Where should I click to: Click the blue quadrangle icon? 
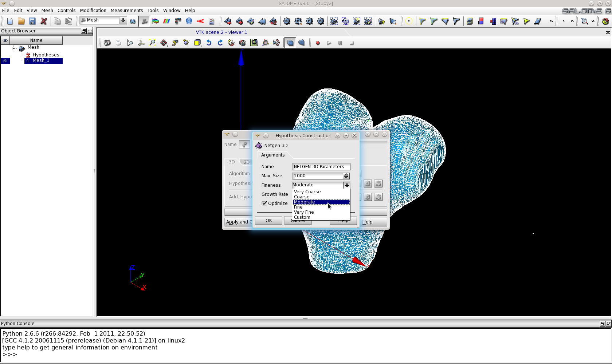tap(538, 21)
